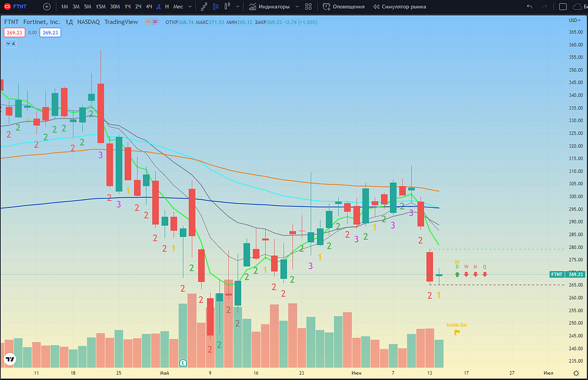Select the 5M timeframe
Image resolution: width=588 pixels, height=380 pixels.
88,7
